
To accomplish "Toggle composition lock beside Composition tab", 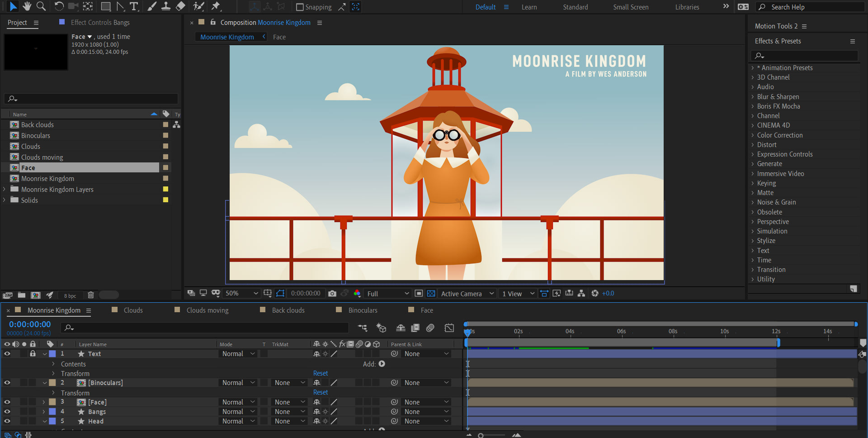I will 213,22.
